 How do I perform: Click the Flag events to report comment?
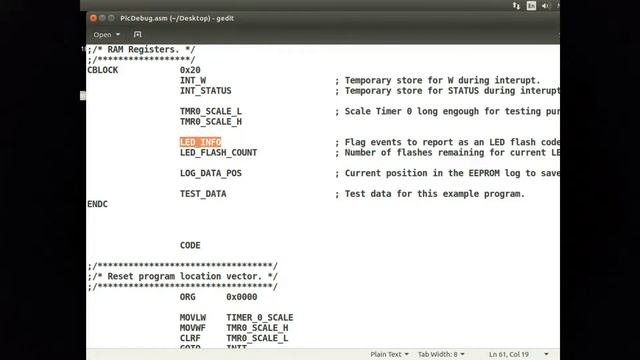coord(447,142)
